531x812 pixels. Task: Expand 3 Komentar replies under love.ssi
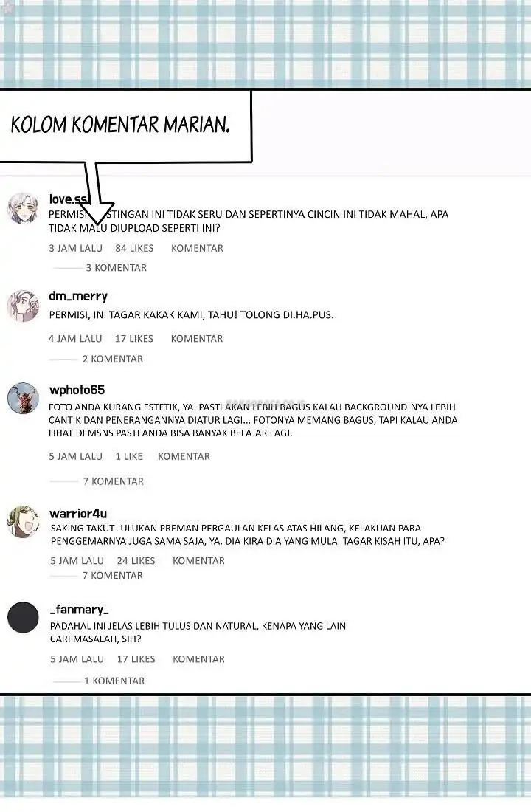pos(116,268)
